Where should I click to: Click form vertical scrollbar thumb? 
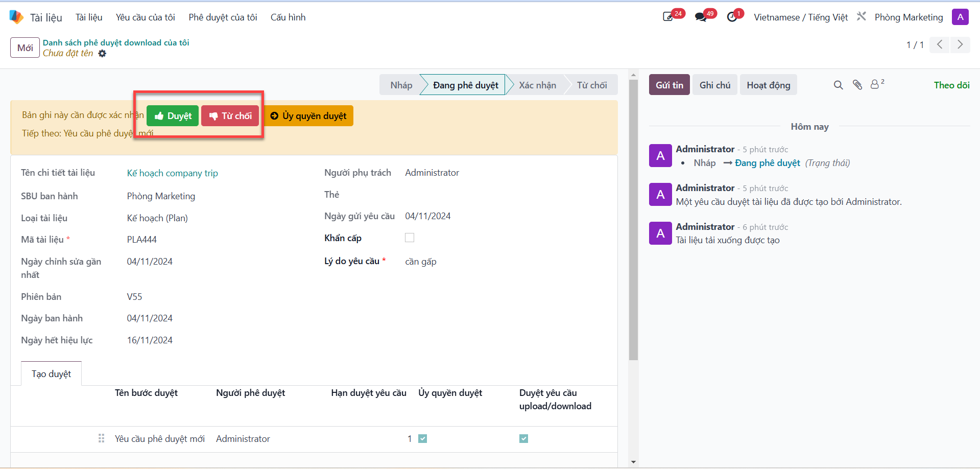point(633,220)
